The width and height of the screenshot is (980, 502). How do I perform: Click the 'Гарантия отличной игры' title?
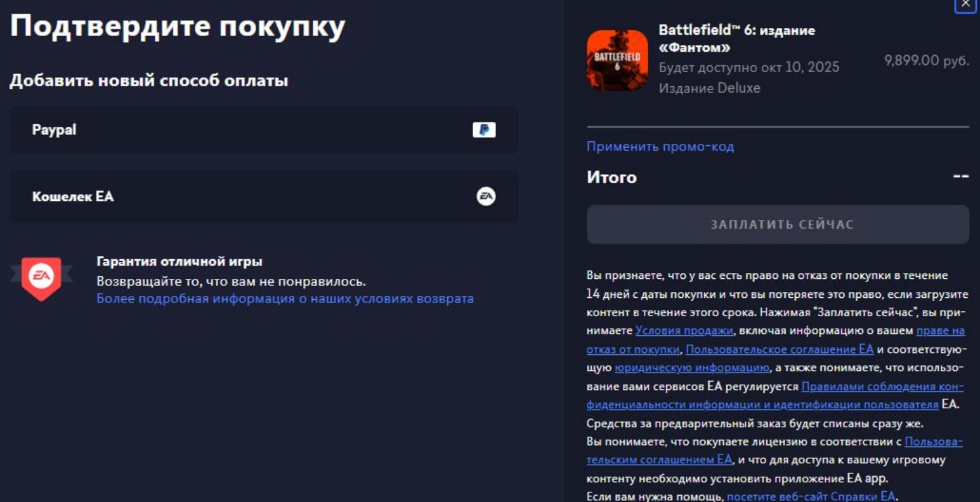(179, 261)
